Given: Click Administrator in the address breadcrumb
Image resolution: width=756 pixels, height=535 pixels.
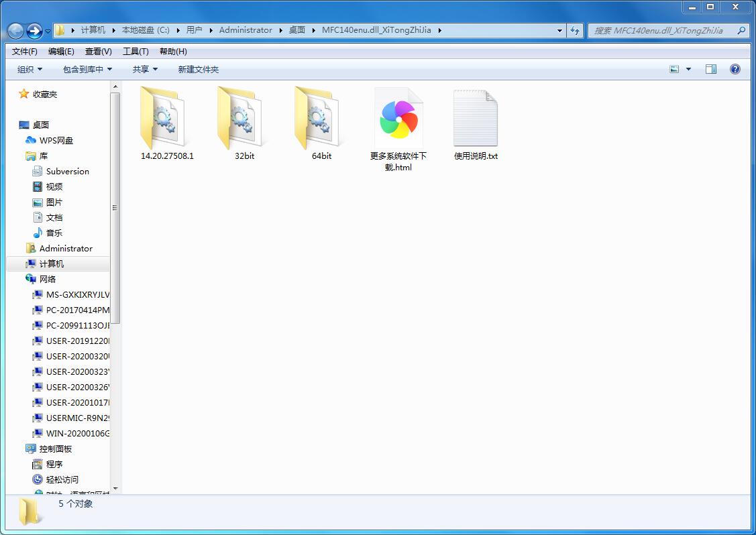Looking at the screenshot, I should (x=246, y=30).
